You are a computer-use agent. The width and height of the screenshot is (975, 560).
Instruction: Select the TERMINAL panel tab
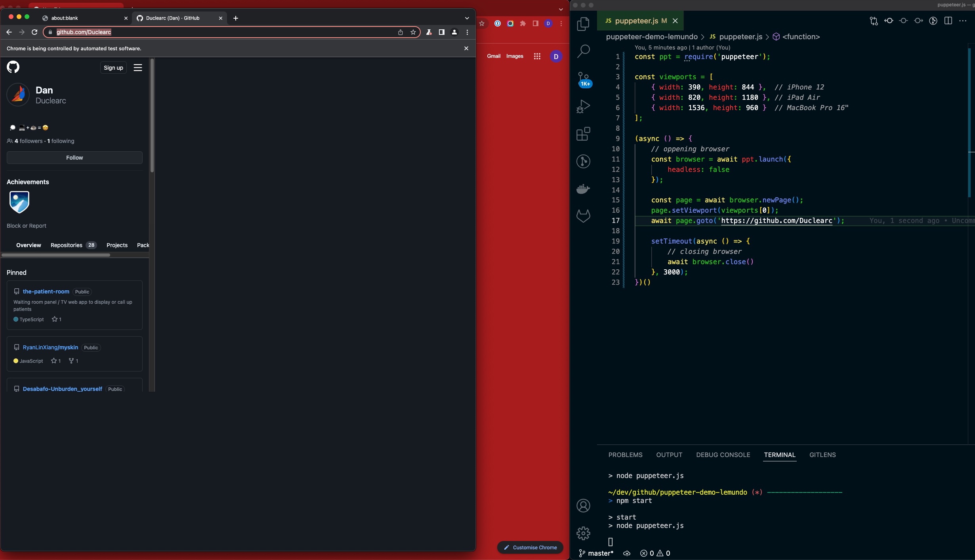[780, 455]
